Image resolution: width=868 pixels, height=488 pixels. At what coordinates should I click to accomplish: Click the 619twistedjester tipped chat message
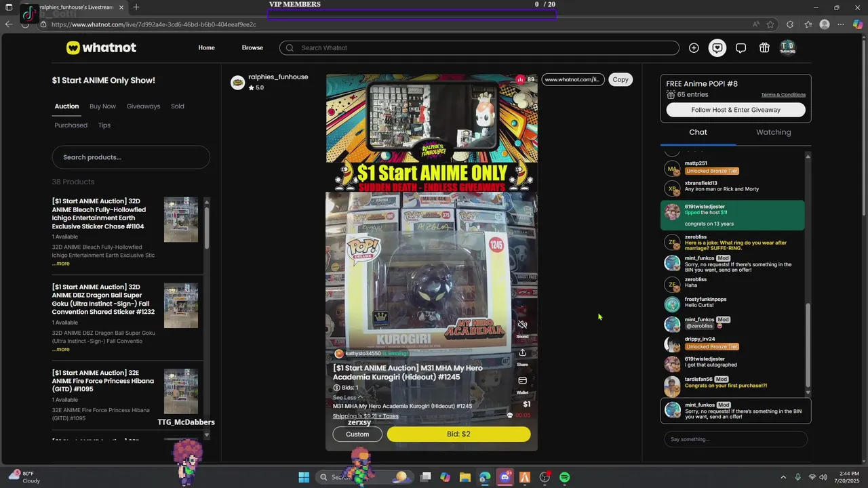[732, 216]
